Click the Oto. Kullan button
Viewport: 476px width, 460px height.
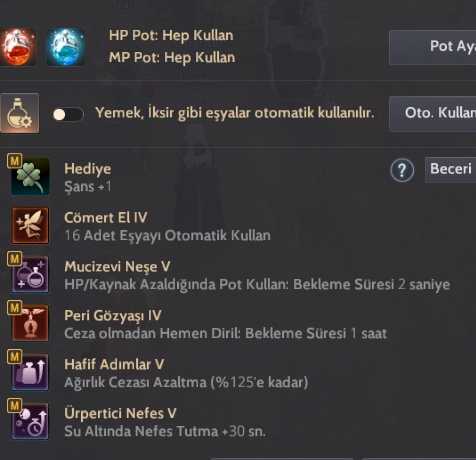click(x=432, y=114)
